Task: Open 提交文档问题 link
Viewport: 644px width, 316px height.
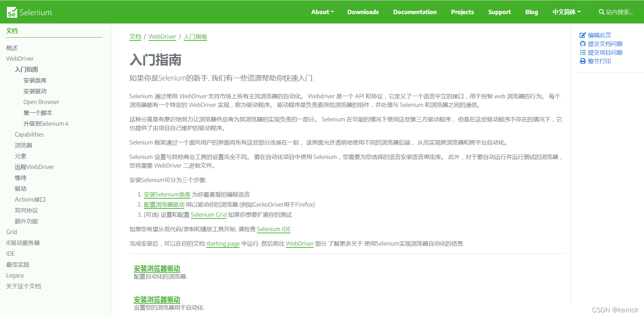Action: tap(605, 44)
